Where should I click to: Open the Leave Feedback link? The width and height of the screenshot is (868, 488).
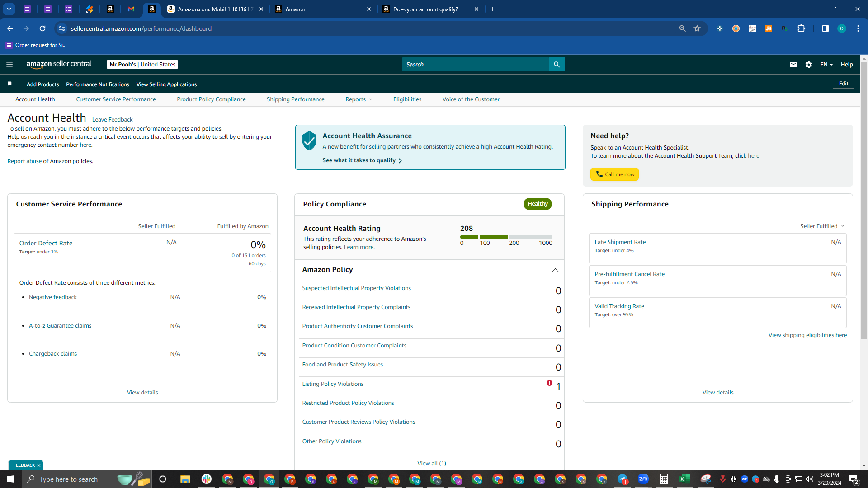[112, 120]
